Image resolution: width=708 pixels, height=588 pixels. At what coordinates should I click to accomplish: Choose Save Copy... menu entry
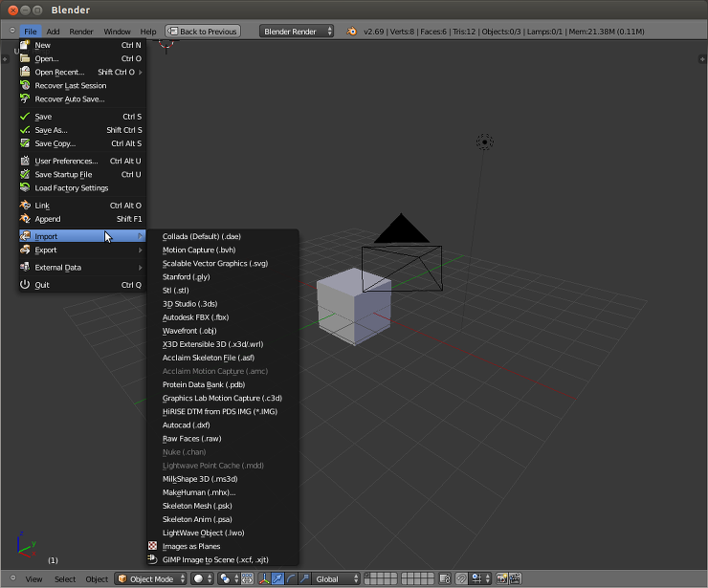(x=82, y=143)
